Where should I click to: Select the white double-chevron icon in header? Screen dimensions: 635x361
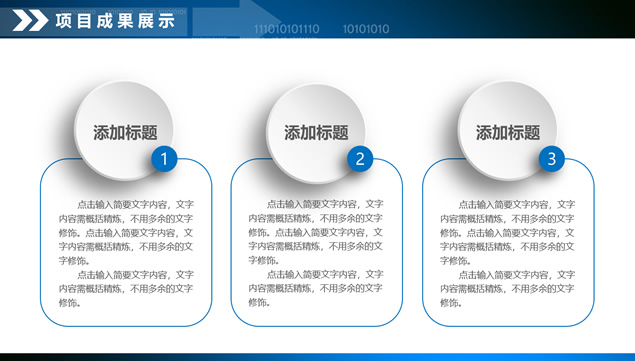(x=30, y=21)
